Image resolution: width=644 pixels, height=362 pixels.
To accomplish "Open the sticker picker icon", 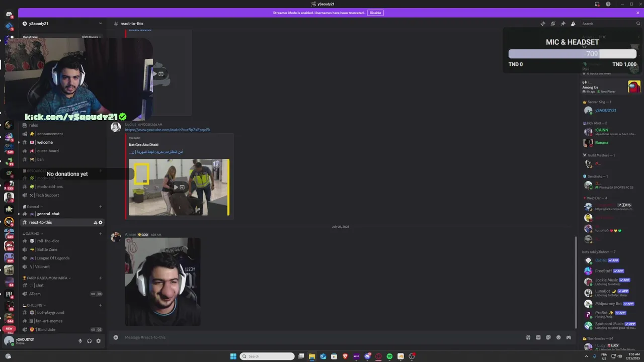I will pos(548,337).
